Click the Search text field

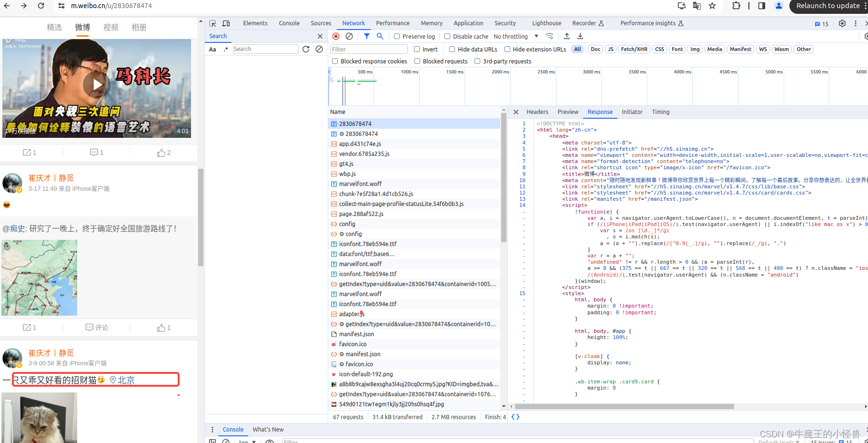(265, 49)
